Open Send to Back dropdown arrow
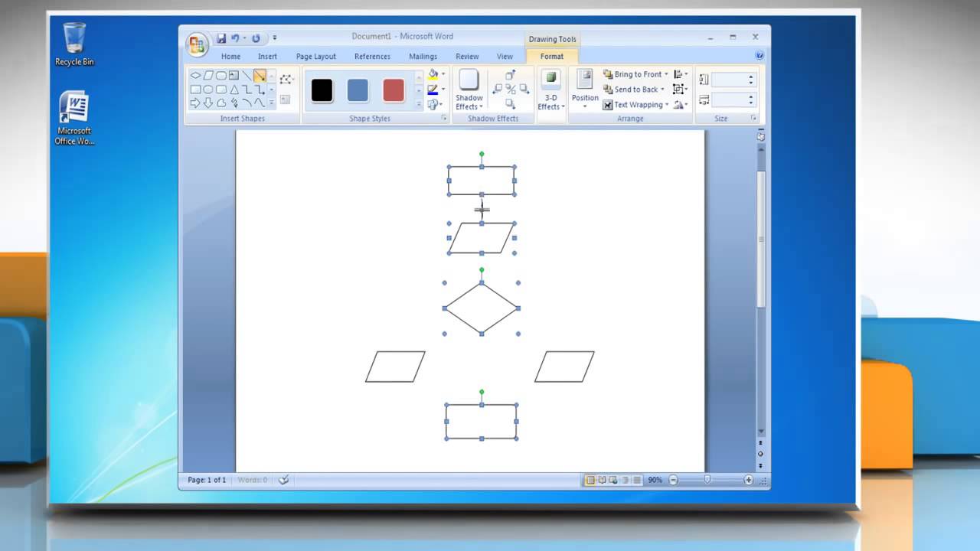The width and height of the screenshot is (980, 551). (x=662, y=90)
